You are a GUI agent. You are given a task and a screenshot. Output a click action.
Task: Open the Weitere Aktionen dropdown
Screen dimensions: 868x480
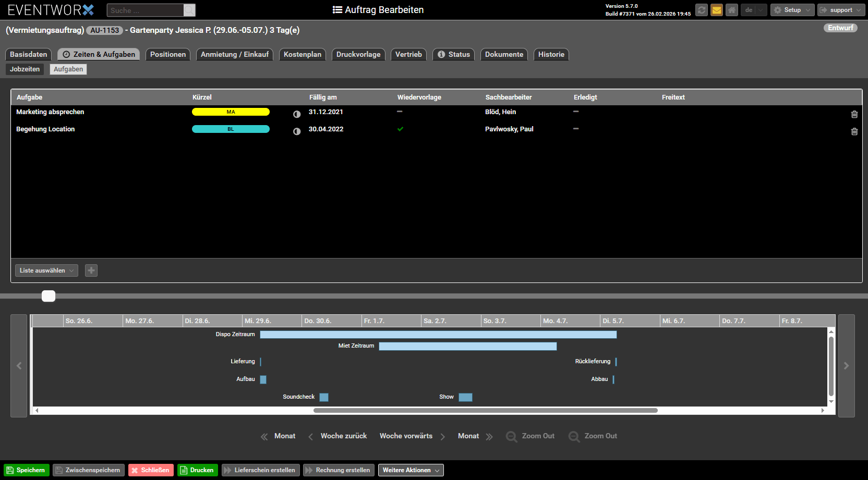point(411,470)
